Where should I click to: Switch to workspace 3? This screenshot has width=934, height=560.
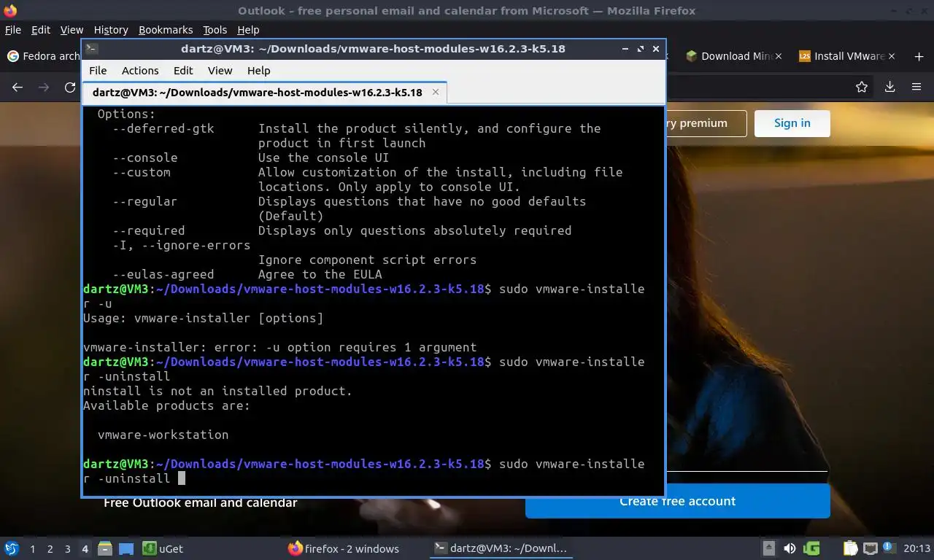(67, 549)
